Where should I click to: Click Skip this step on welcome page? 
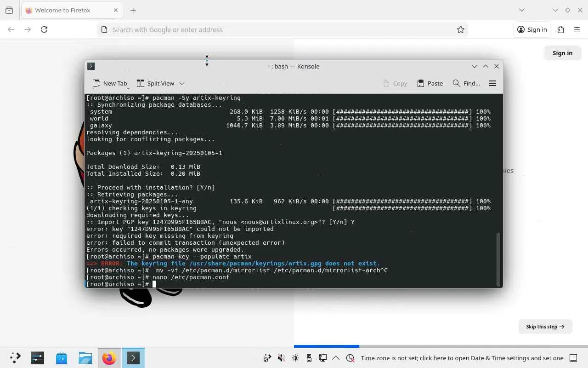[x=545, y=327]
